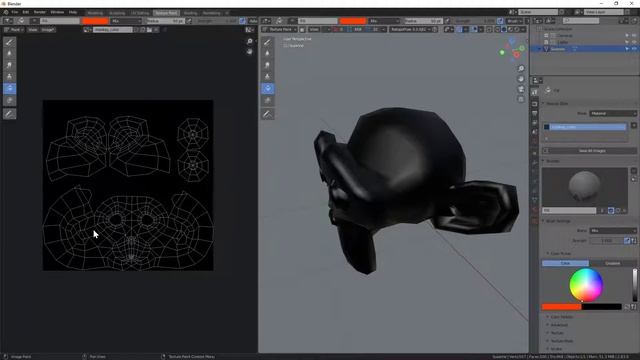This screenshot has width=640, height=360.
Task: Open the Window menu
Action: 57,12
